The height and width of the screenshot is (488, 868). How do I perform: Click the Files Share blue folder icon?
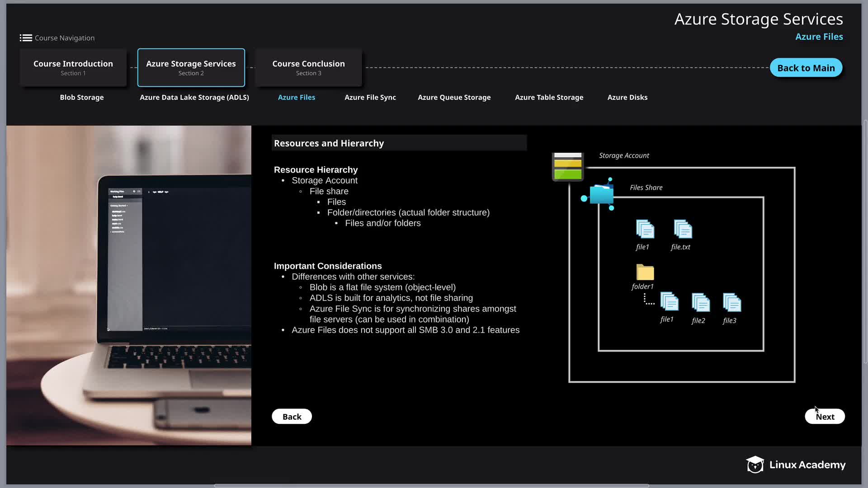pyautogui.click(x=601, y=195)
